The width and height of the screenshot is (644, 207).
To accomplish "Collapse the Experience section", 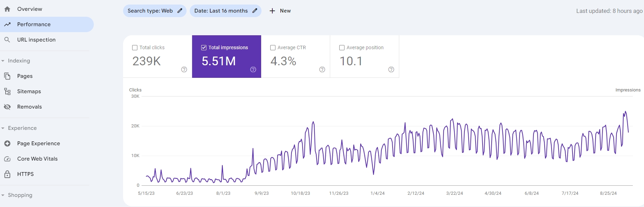I will 3,128.
